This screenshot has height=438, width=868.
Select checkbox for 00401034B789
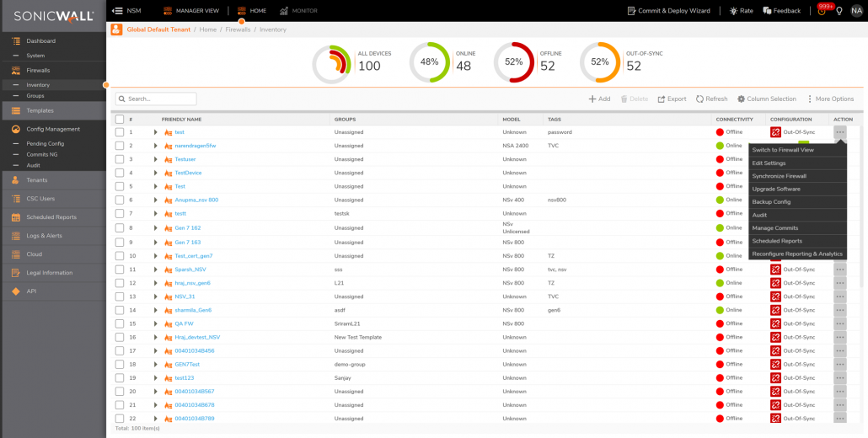click(x=120, y=419)
